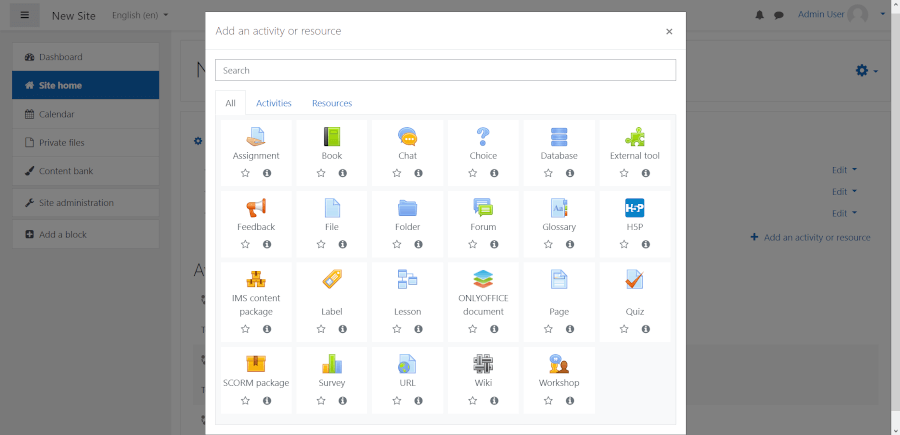Image resolution: width=900 pixels, height=435 pixels.
Task: Show information about the Page resource
Action: (x=570, y=329)
